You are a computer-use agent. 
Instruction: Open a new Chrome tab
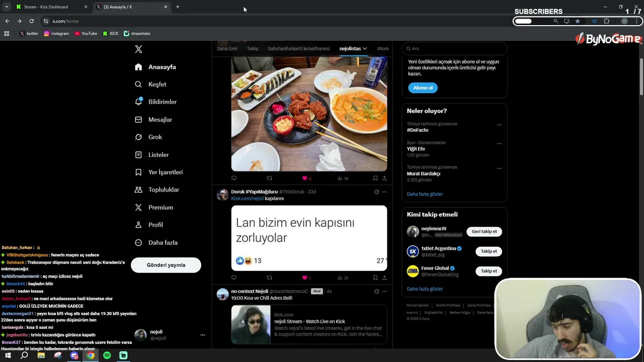pos(178,7)
